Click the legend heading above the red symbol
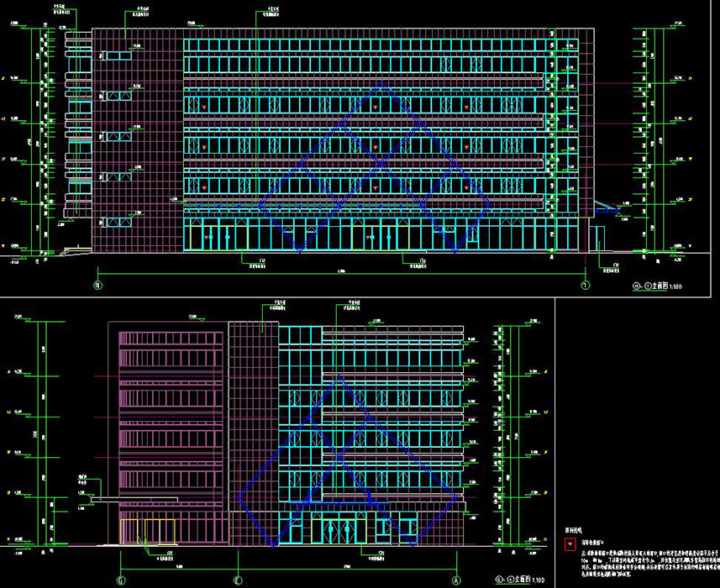This screenshot has height=588, width=720. [x=571, y=532]
